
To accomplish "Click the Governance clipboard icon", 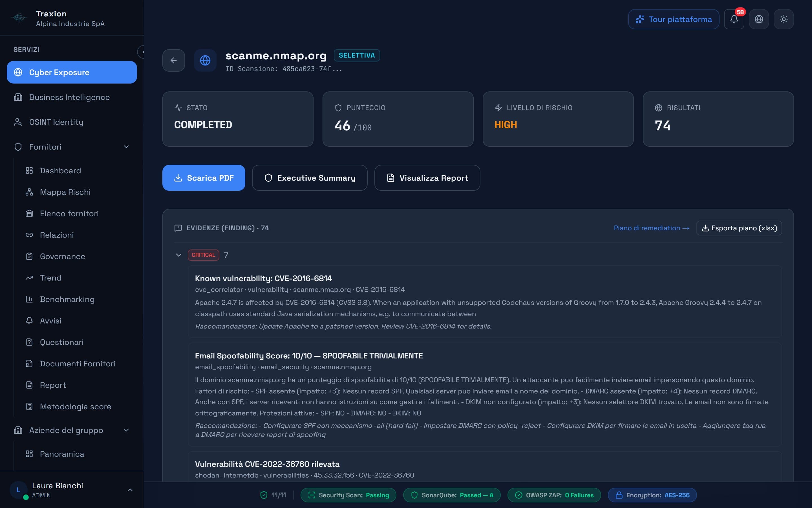I will coord(29,256).
